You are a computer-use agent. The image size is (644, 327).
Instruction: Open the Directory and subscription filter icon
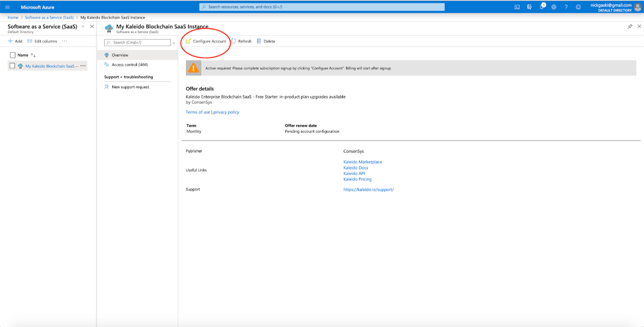[529, 7]
